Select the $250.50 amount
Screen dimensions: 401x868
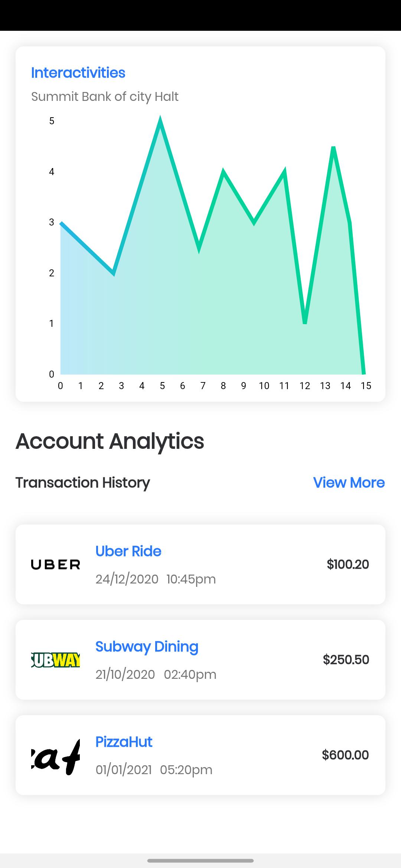click(346, 660)
